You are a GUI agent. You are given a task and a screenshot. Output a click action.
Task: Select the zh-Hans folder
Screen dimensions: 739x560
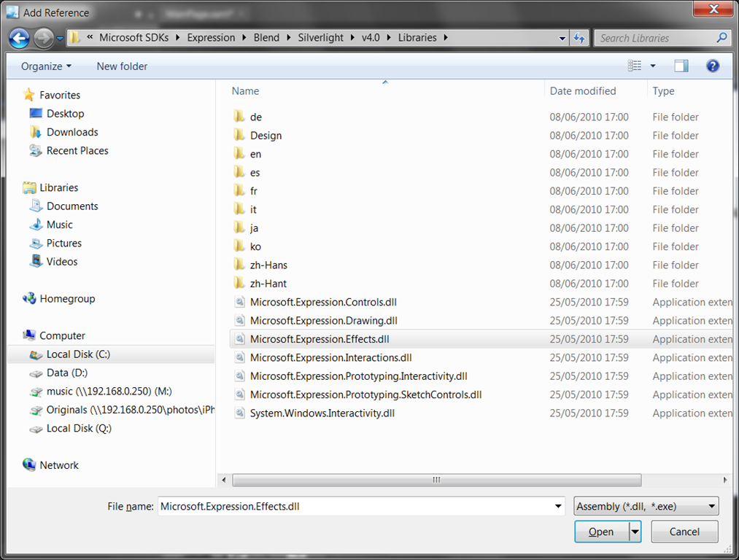pyautogui.click(x=268, y=265)
